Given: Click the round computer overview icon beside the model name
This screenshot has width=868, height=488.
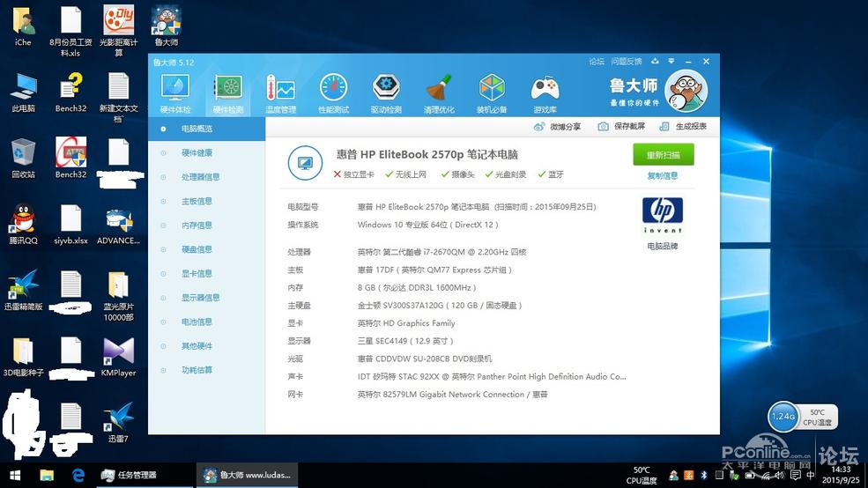Looking at the screenshot, I should pos(305,163).
